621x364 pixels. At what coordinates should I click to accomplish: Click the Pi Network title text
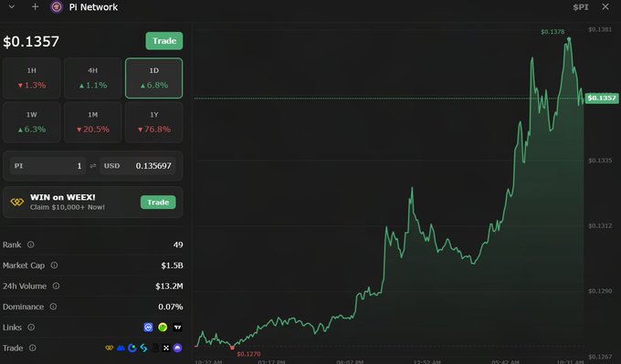[93, 7]
